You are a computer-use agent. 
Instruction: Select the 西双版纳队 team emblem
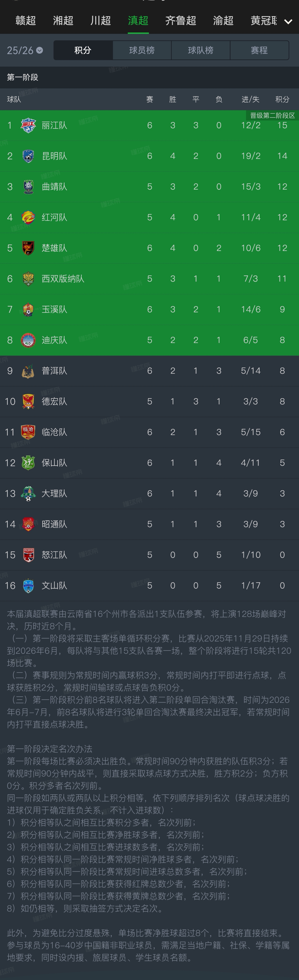click(28, 279)
